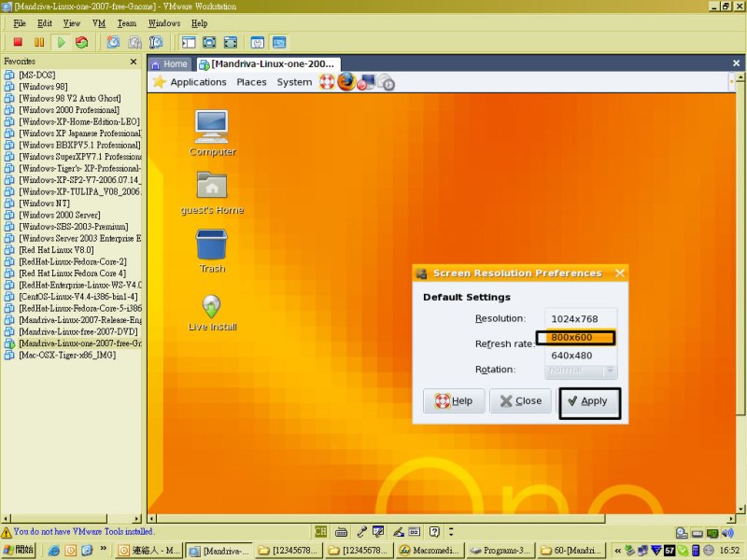The height and width of the screenshot is (560, 747).
Task: Choose the 1024x768 resolution option
Action: (581, 318)
